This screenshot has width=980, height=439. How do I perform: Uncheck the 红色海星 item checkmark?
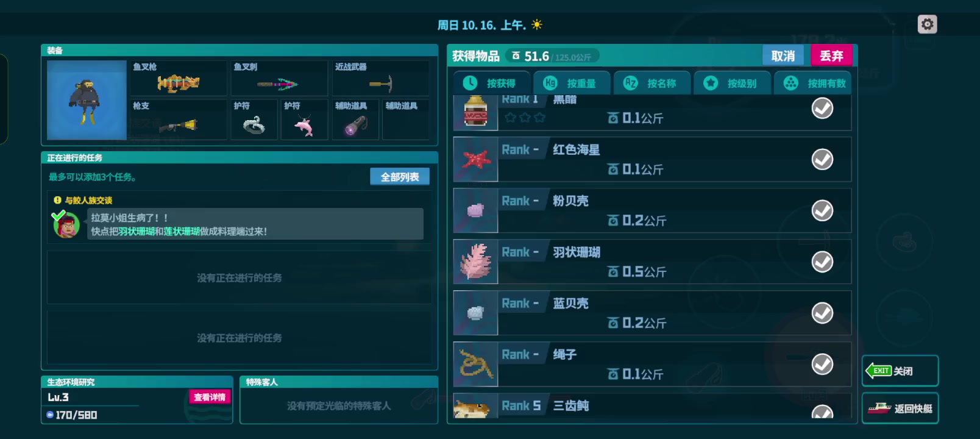click(822, 159)
